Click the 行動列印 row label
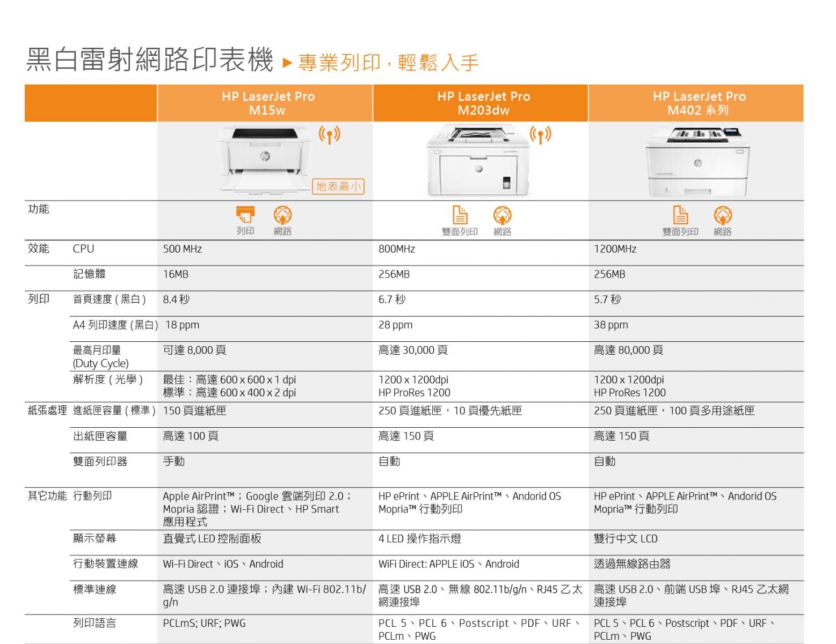This screenshot has height=644, width=836. 92,495
